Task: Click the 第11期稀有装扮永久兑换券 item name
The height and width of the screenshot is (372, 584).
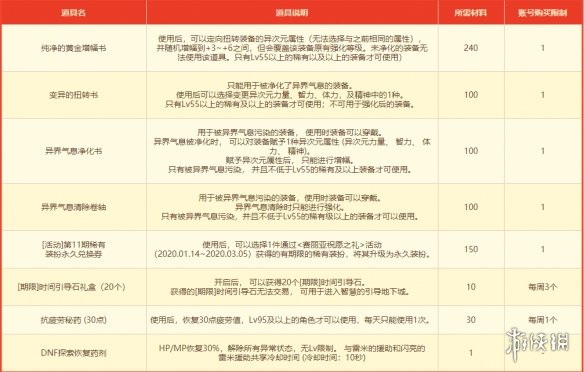Action: tap(73, 249)
